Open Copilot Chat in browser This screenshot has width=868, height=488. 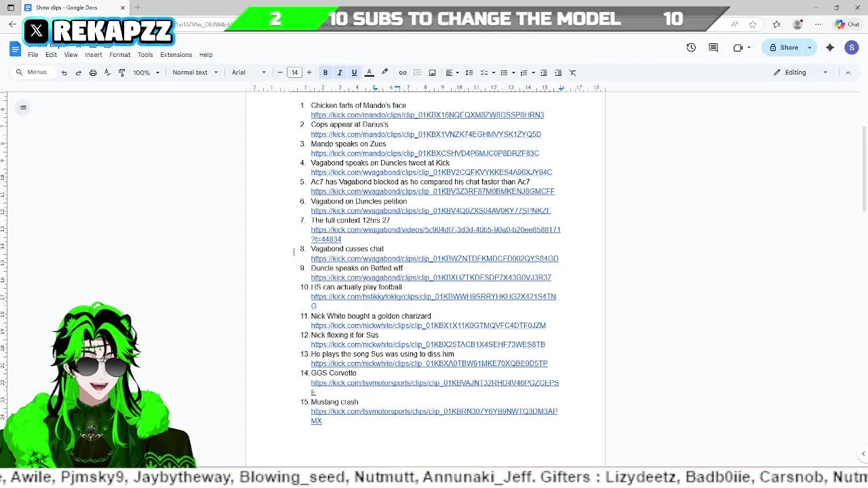(x=847, y=24)
